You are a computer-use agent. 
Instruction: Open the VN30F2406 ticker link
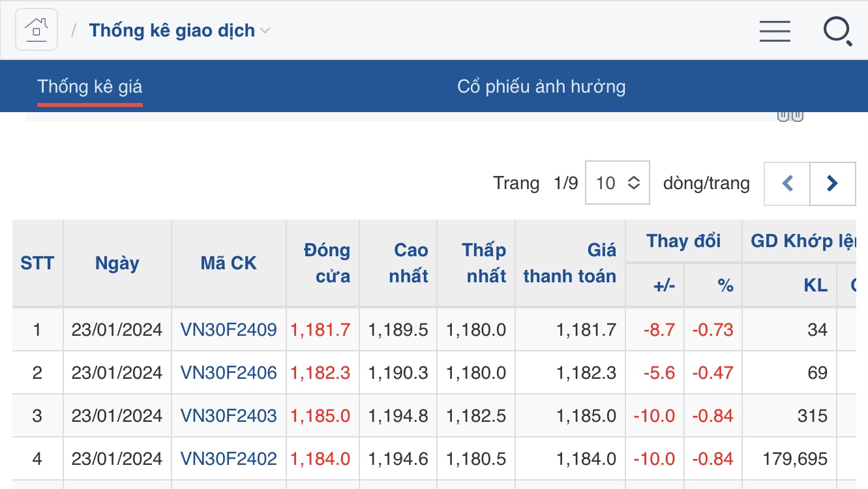pos(228,373)
